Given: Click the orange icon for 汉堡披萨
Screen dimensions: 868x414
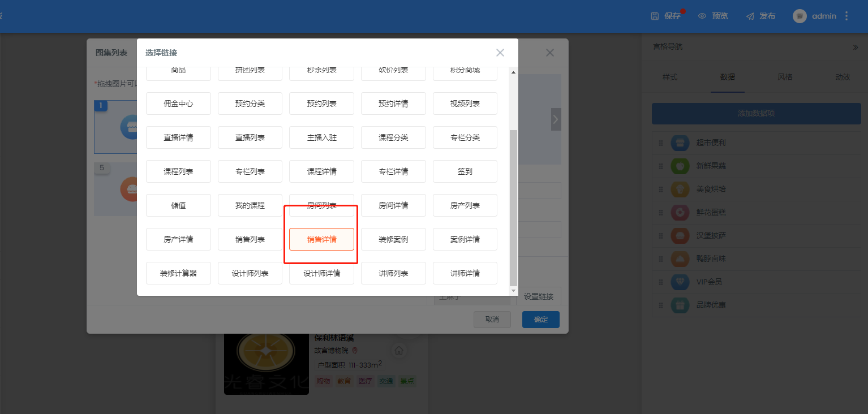Looking at the screenshot, I should (680, 236).
